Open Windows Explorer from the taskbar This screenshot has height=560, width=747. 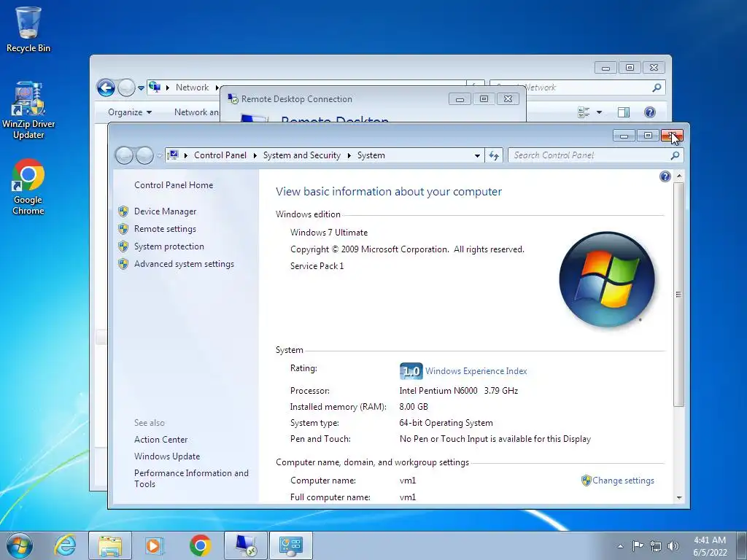110,545
